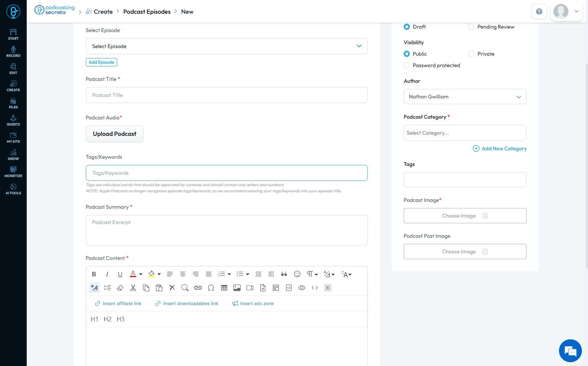Choose Password protected visibility
This screenshot has width=588, height=366.
click(x=407, y=65)
